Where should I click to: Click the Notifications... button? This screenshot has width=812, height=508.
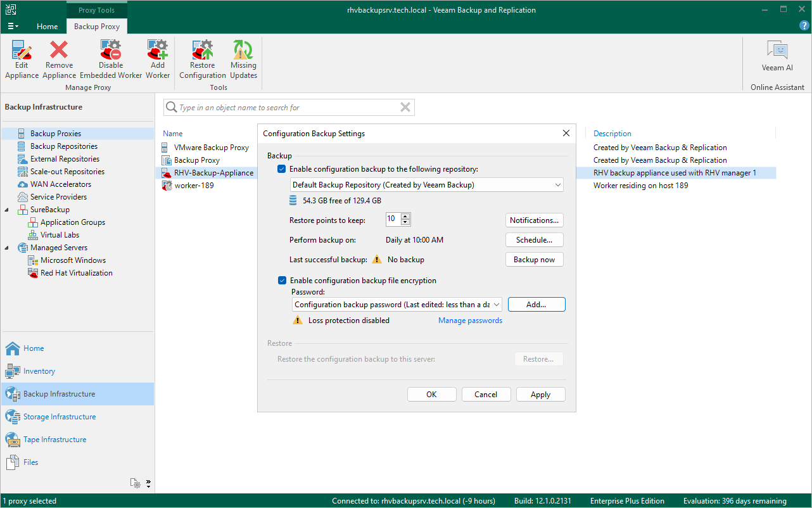pos(535,220)
